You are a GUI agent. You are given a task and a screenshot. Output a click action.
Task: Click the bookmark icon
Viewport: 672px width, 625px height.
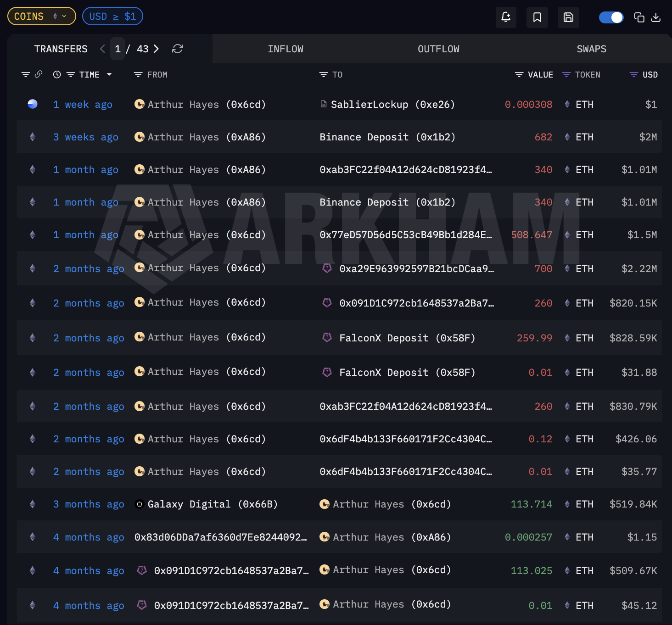click(537, 17)
